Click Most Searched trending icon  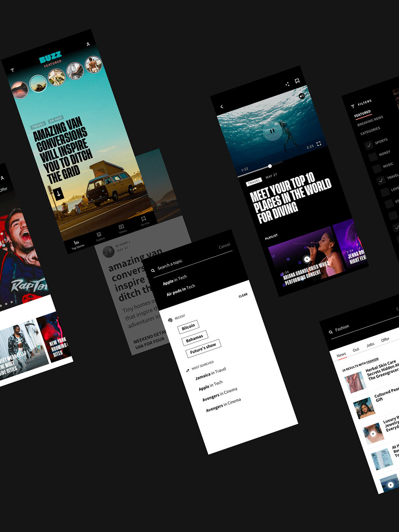pos(187,371)
